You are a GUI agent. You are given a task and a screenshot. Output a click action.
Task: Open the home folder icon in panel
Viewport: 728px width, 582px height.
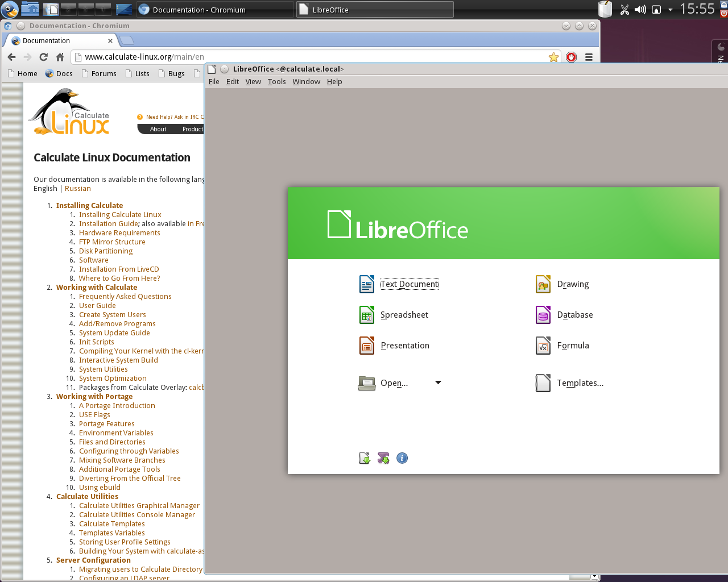[30, 9]
